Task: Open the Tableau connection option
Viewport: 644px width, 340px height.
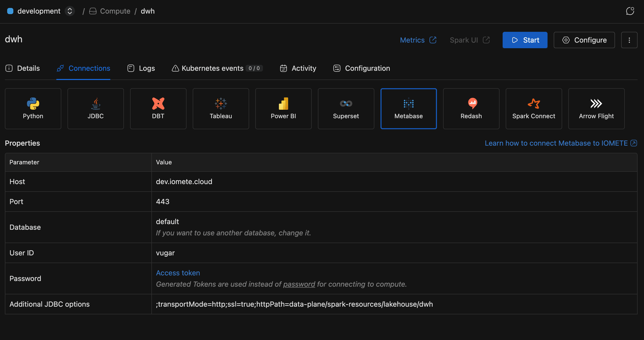Action: pos(221,108)
